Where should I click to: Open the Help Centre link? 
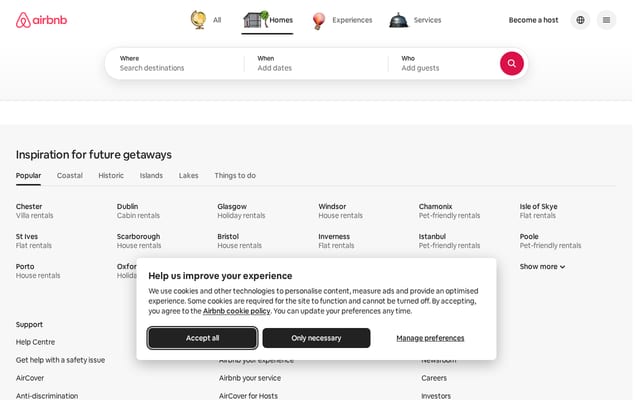tap(36, 342)
